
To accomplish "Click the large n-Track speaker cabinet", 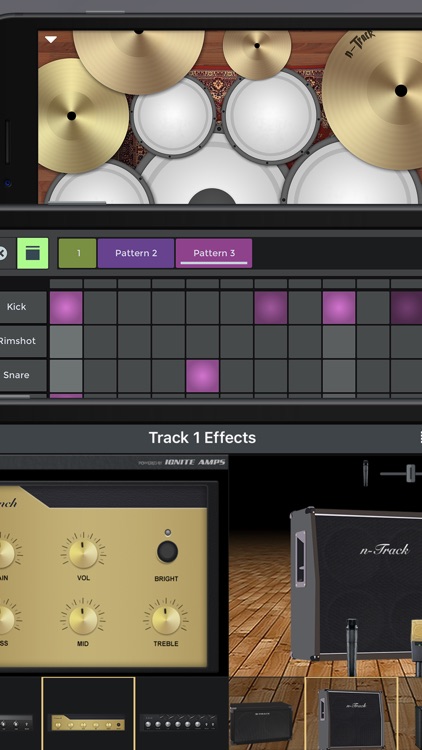I will point(356,586).
